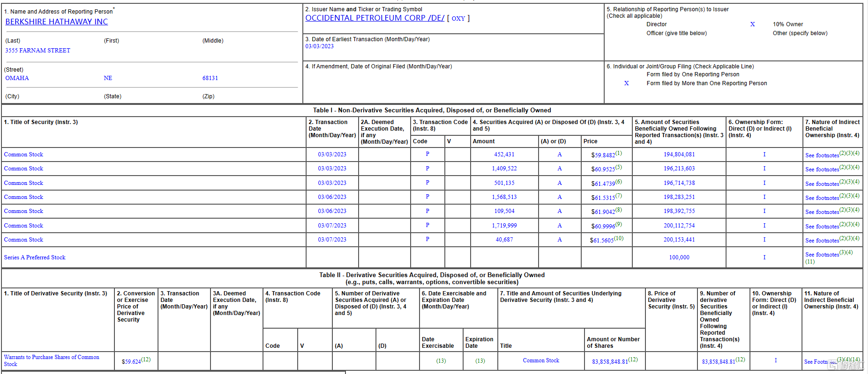
Task: Open footnote (5) next to price $60.9525
Action: [619, 167]
